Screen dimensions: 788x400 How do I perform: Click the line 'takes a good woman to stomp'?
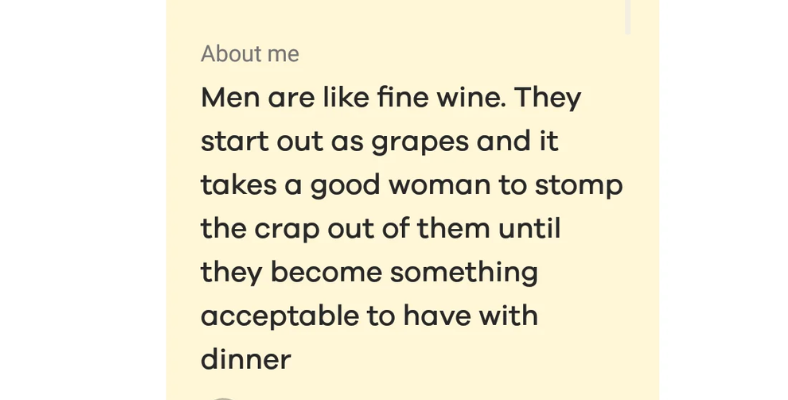tap(411, 186)
